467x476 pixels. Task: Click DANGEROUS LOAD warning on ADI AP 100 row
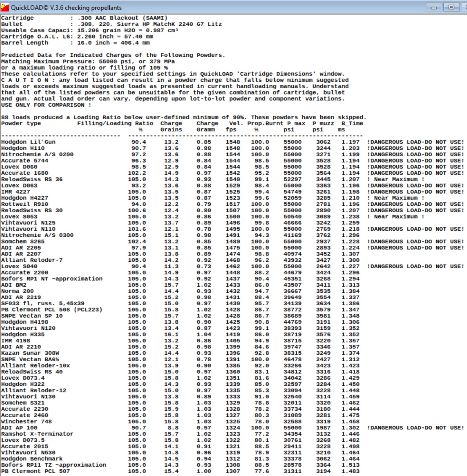416,428
